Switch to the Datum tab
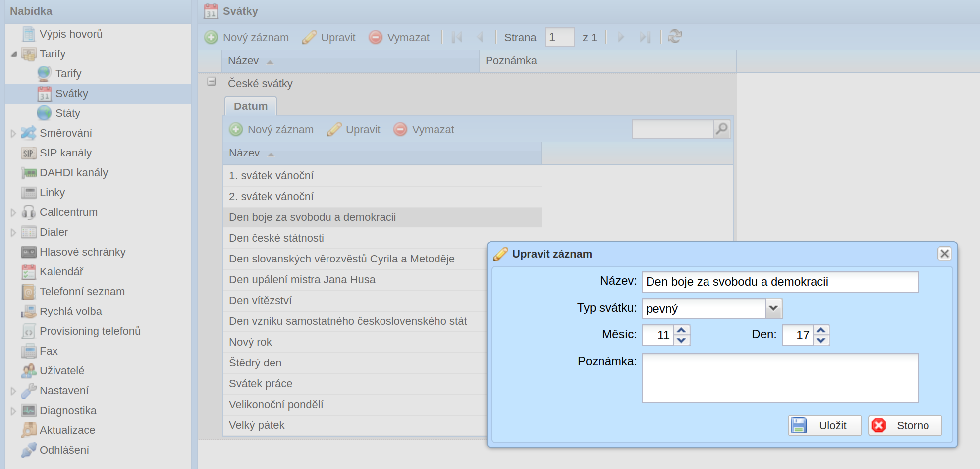 tap(251, 106)
